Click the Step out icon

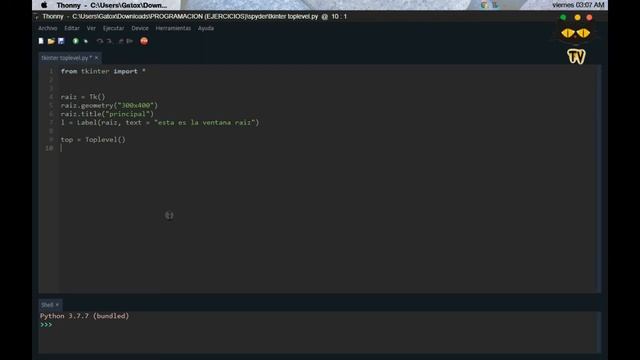pyautogui.click(x=120, y=41)
